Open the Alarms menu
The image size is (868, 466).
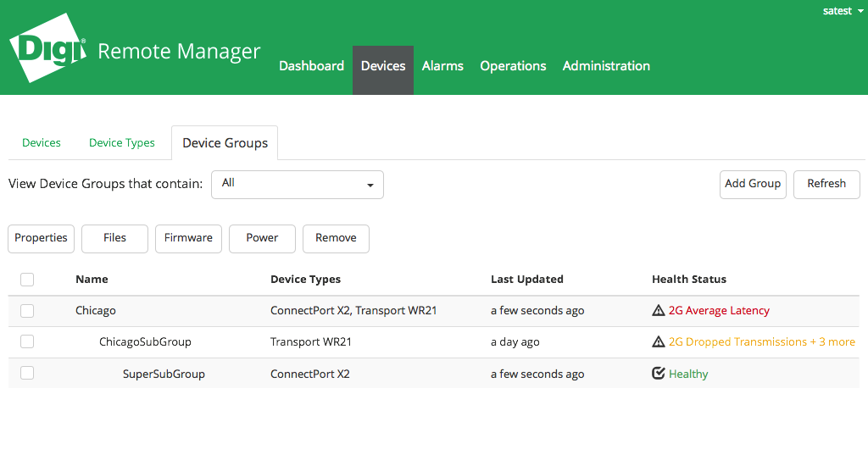[x=442, y=66]
